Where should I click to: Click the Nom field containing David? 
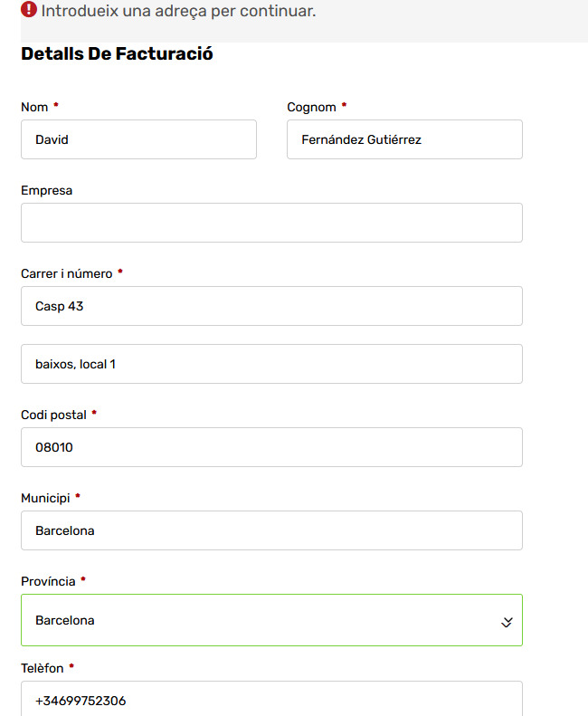point(138,139)
